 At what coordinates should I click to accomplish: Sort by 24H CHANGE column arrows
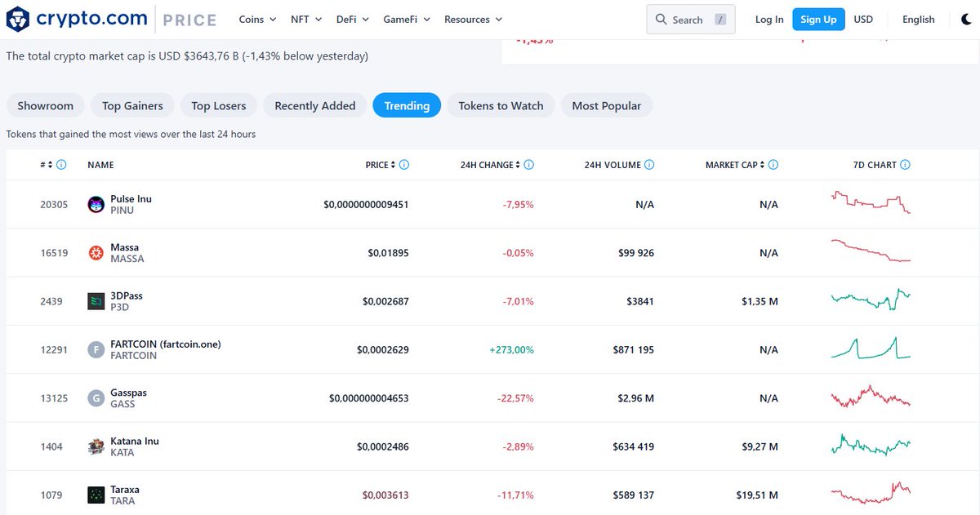[517, 165]
